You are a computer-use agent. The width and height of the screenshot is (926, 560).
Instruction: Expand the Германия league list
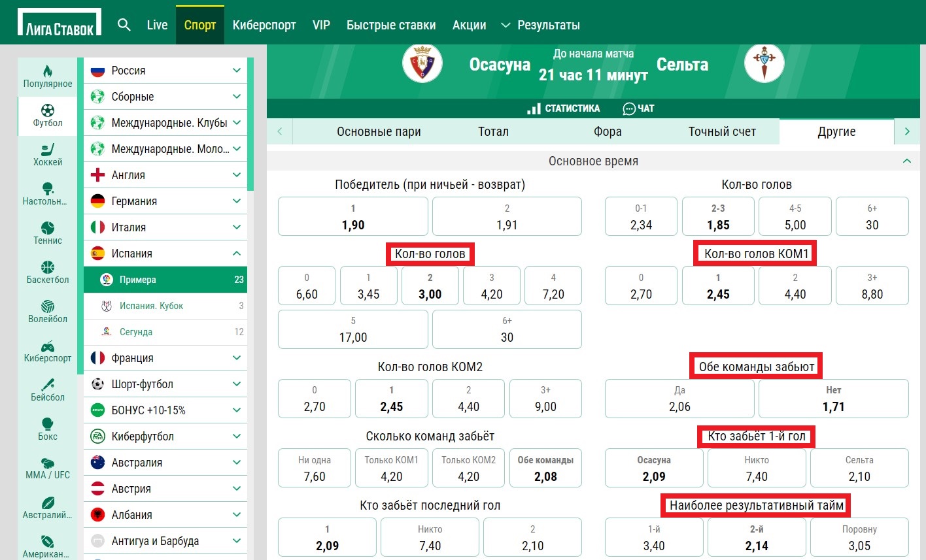tap(236, 201)
